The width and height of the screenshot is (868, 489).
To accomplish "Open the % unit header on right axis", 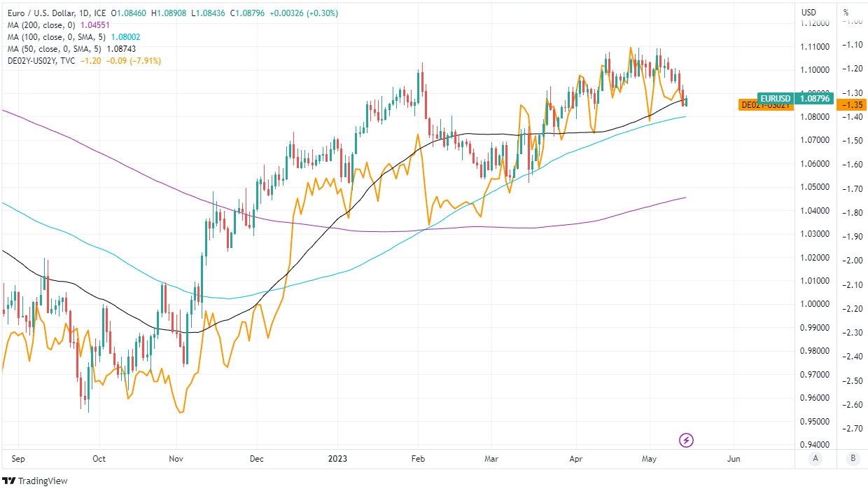I will [846, 12].
